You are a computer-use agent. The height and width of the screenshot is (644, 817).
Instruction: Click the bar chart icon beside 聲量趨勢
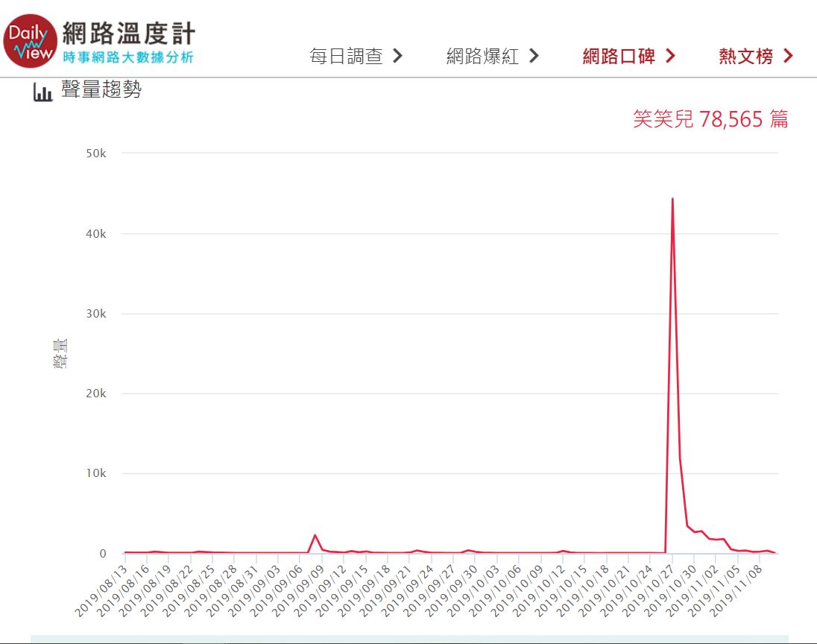click(43, 93)
